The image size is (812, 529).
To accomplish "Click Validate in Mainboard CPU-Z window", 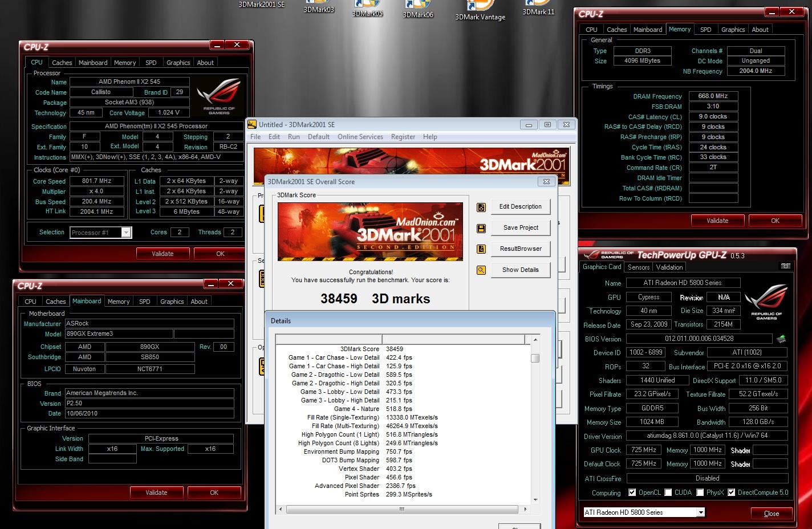I will (156, 493).
